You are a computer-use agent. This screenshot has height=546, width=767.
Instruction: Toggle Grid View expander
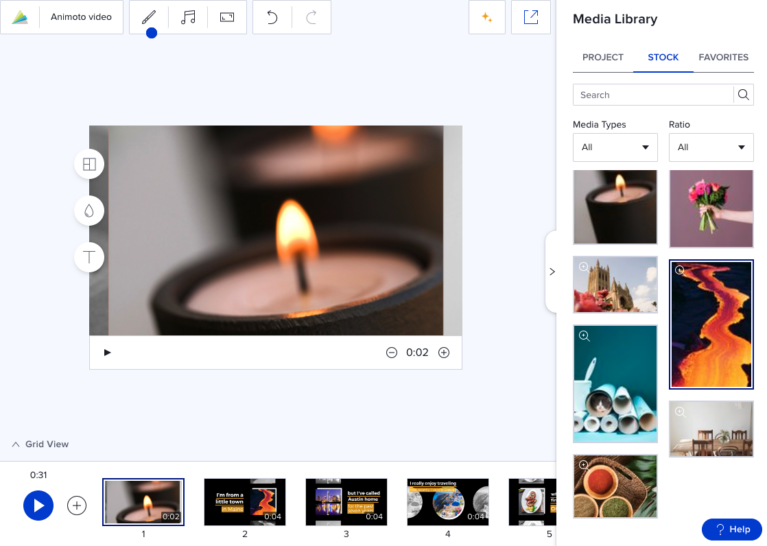(x=40, y=444)
